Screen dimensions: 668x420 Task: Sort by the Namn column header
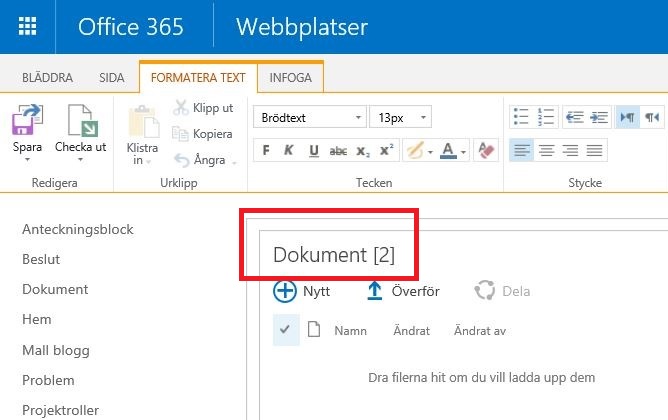(x=350, y=331)
